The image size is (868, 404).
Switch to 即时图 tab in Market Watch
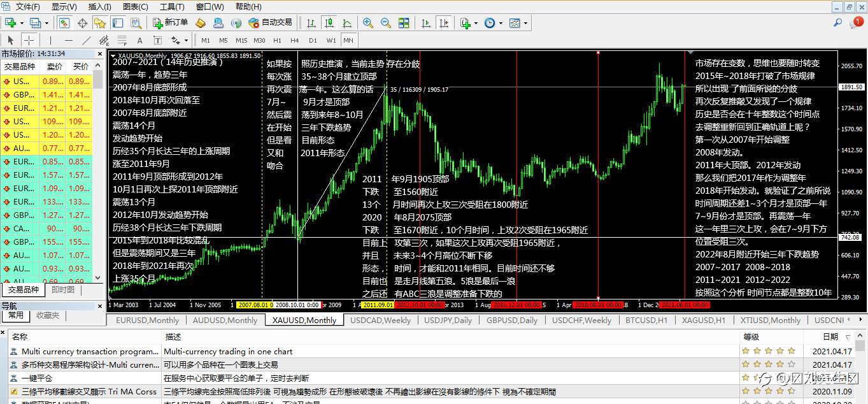[63, 289]
